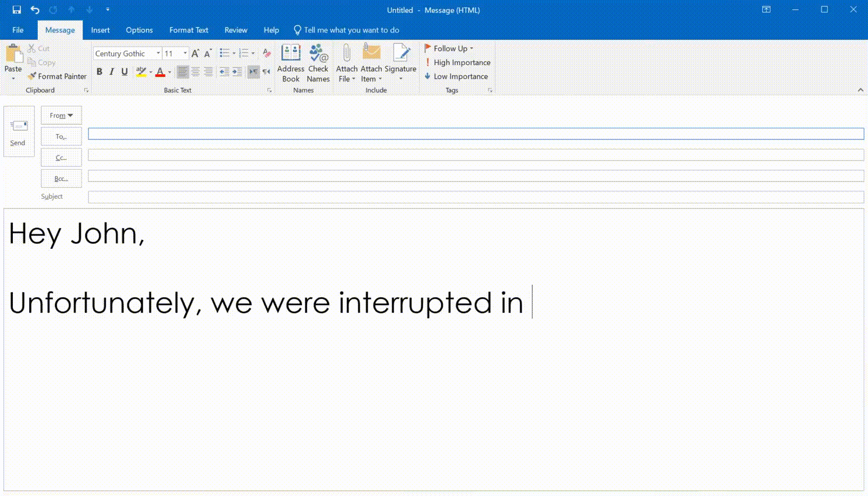868x496 pixels.
Task: Open the font color dropdown arrow
Action: click(170, 72)
